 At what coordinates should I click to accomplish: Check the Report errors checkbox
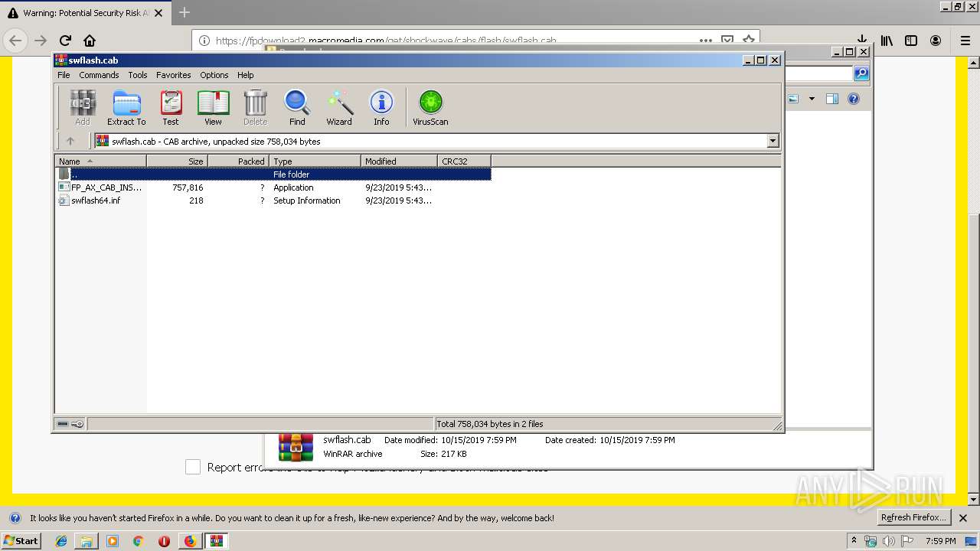pyautogui.click(x=193, y=467)
